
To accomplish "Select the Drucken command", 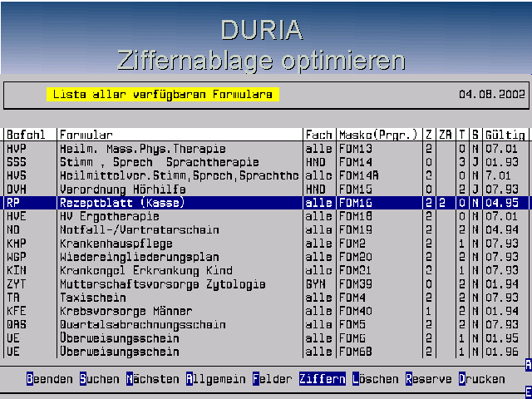I will point(482,379).
